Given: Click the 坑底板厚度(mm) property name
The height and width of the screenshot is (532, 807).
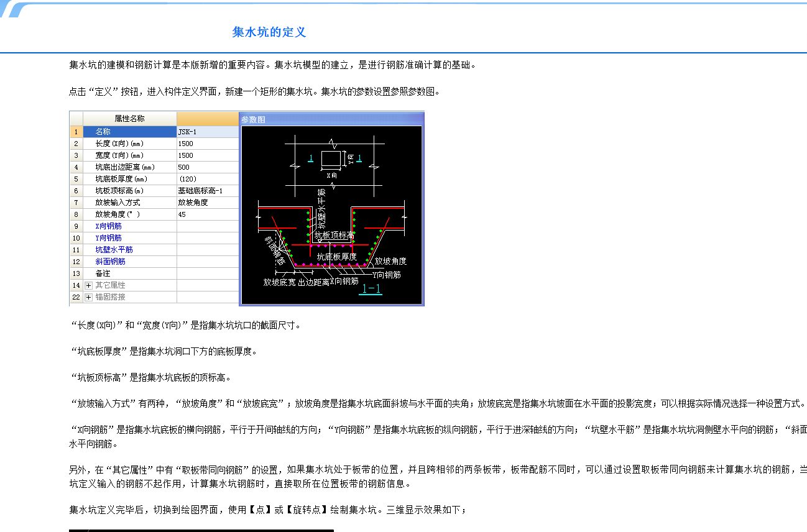Looking at the screenshot, I should coord(122,179).
